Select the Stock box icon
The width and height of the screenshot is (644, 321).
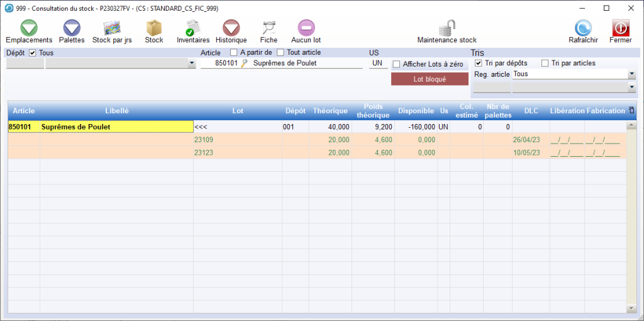154,28
